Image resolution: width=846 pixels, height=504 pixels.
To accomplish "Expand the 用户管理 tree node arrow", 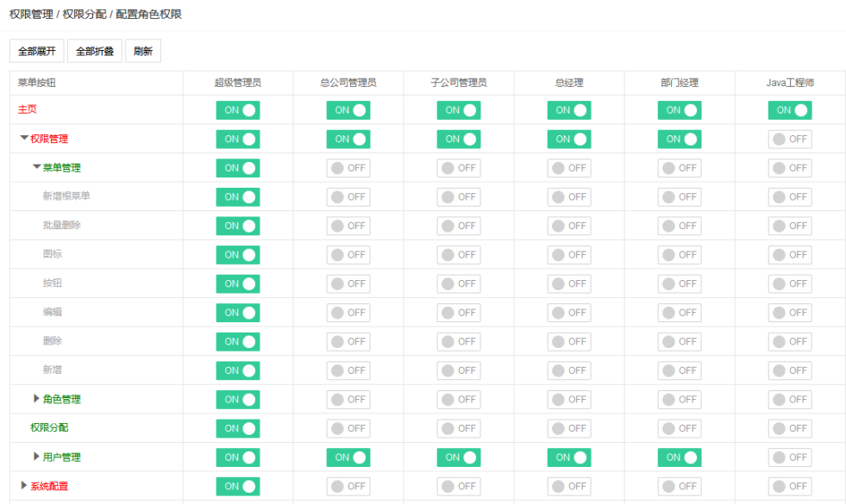I will pos(36,457).
